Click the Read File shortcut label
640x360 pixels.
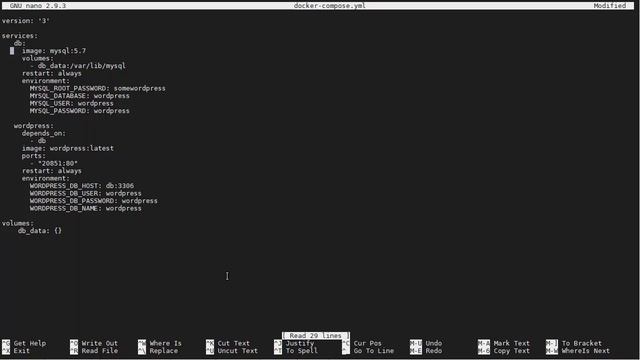pyautogui.click(x=100, y=351)
